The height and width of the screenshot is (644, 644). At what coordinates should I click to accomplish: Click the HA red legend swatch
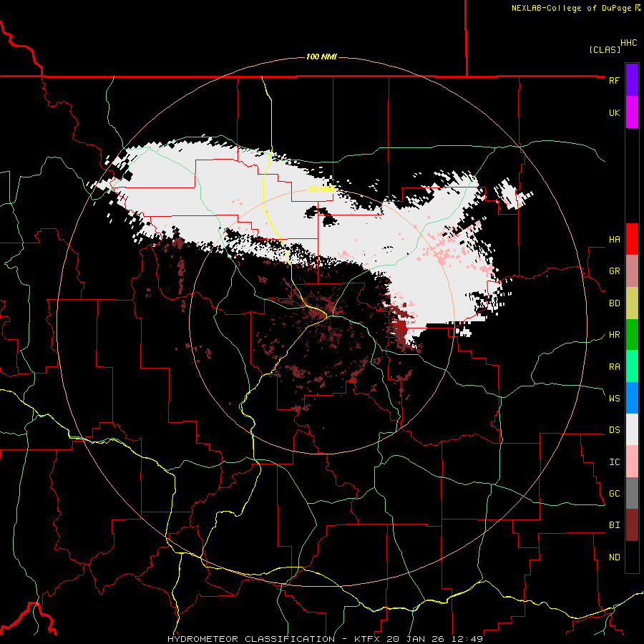(x=632, y=239)
